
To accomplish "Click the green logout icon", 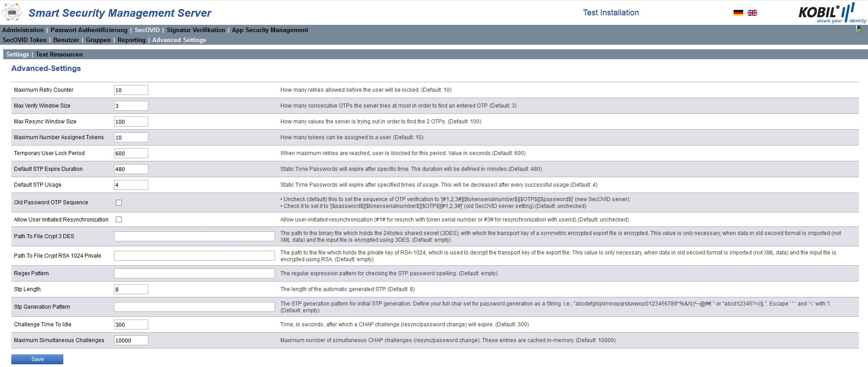I will pos(859,30).
